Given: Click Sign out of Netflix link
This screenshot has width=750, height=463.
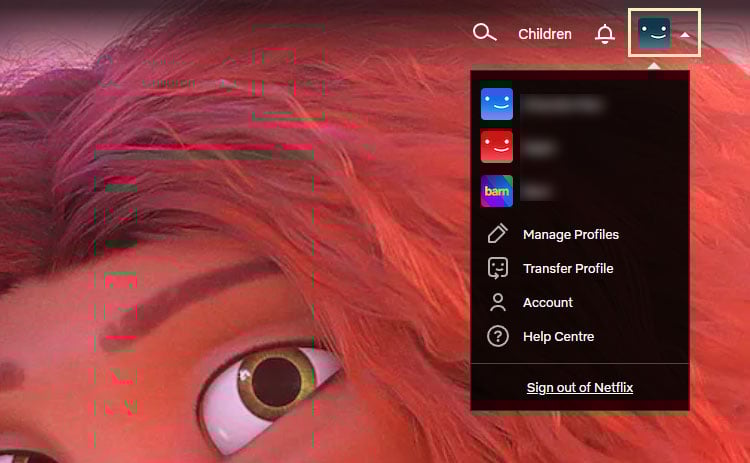Looking at the screenshot, I should point(580,387).
